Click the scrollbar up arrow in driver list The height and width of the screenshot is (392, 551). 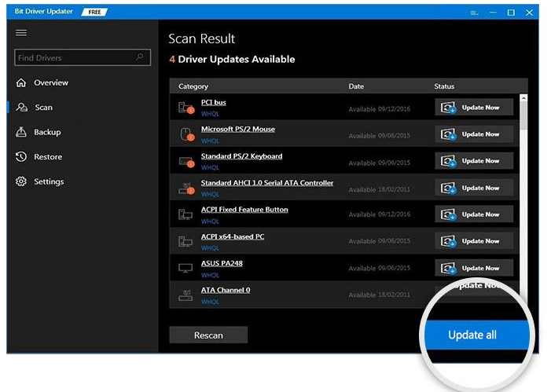pos(523,98)
